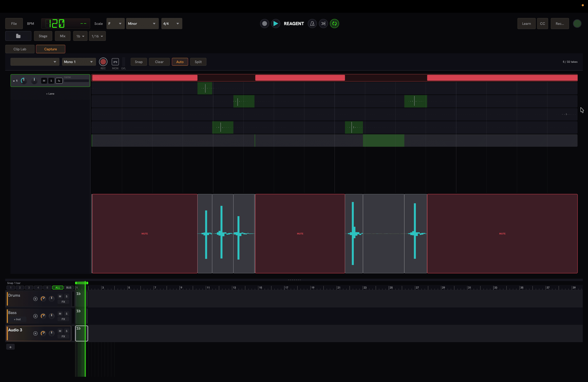Screen dimensions: 588x382
Task: Add a new track with plus button
Action: tap(10, 347)
